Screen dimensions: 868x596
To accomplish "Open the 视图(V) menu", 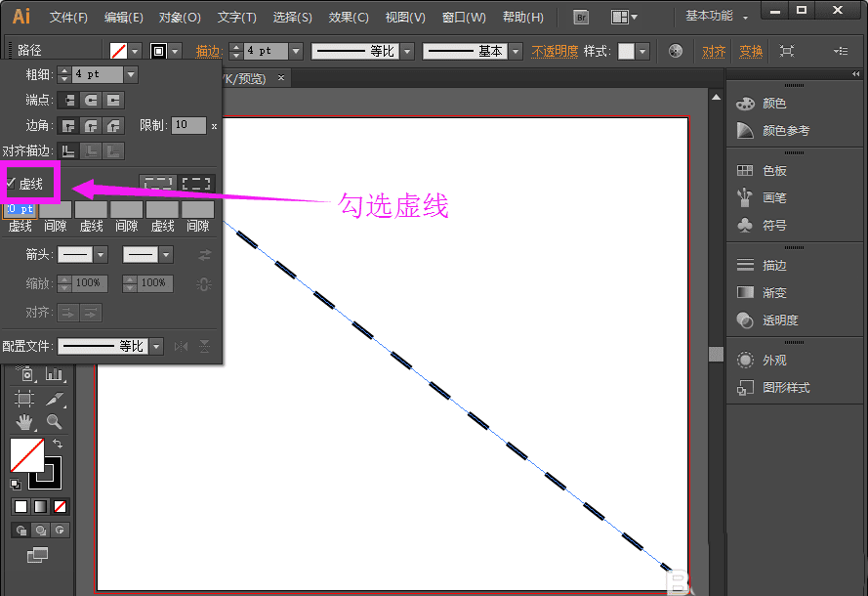I will coord(405,18).
